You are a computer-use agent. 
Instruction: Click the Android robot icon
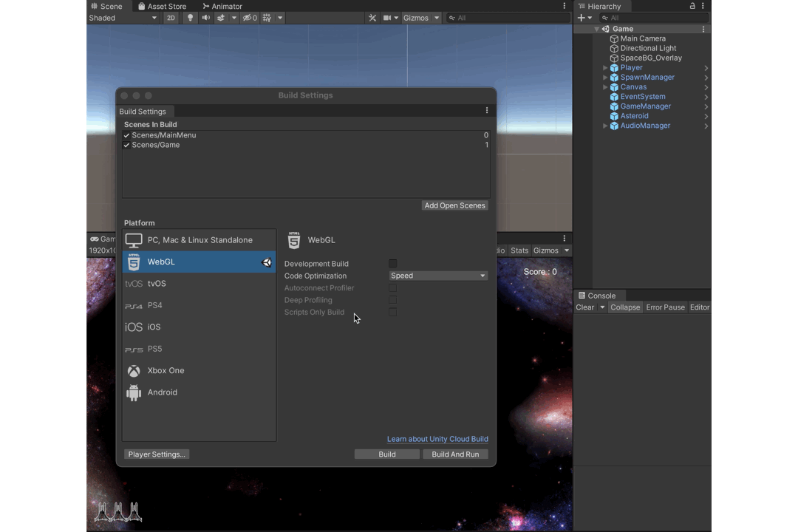[x=134, y=392]
